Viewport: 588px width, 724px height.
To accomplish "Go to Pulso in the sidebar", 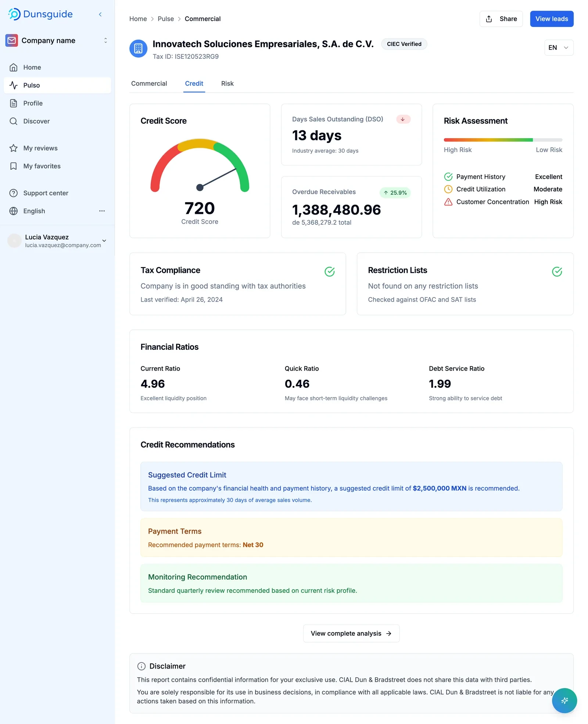I will [x=57, y=85].
